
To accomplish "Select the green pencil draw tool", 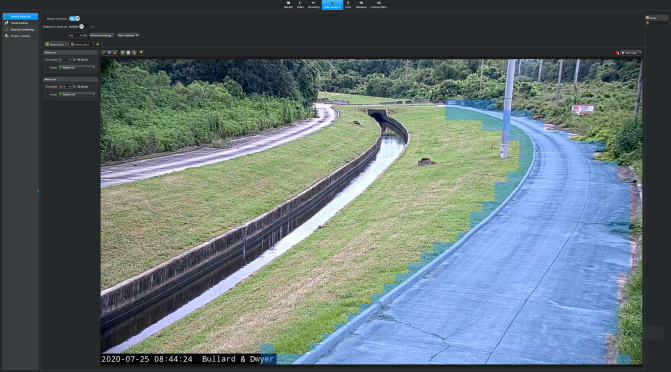I will coord(104,53).
